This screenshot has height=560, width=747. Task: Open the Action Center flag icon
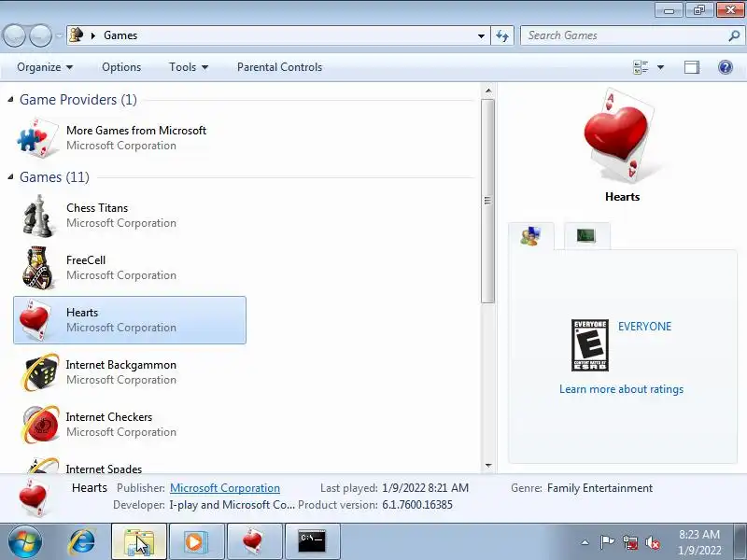click(607, 542)
